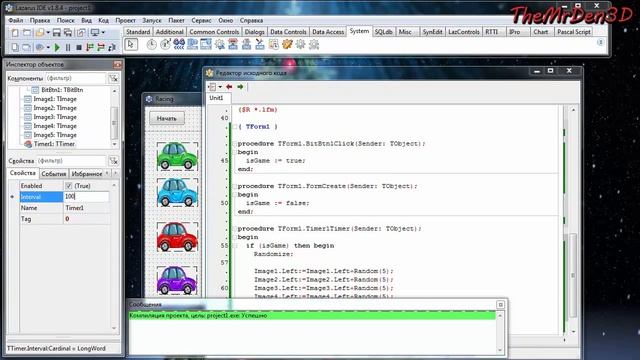The height and width of the screenshot is (360, 640).
Task: Clear the components filter icon
Action: pyautogui.click(x=113, y=78)
